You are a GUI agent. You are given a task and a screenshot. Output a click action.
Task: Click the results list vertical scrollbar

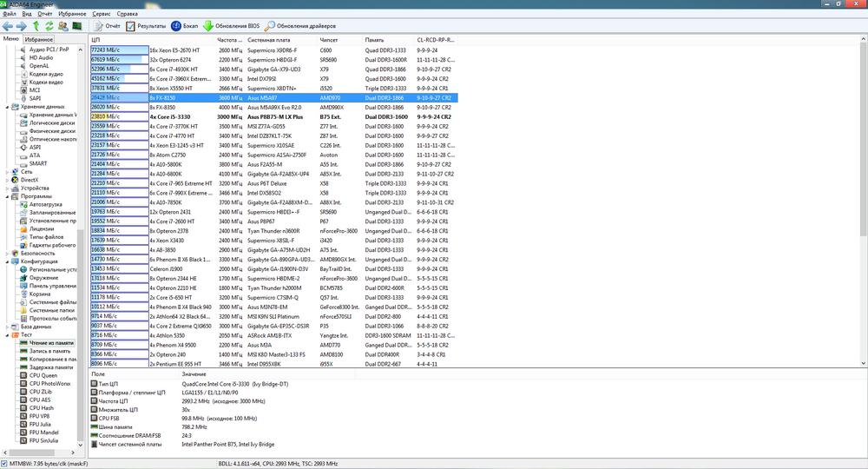(864, 201)
